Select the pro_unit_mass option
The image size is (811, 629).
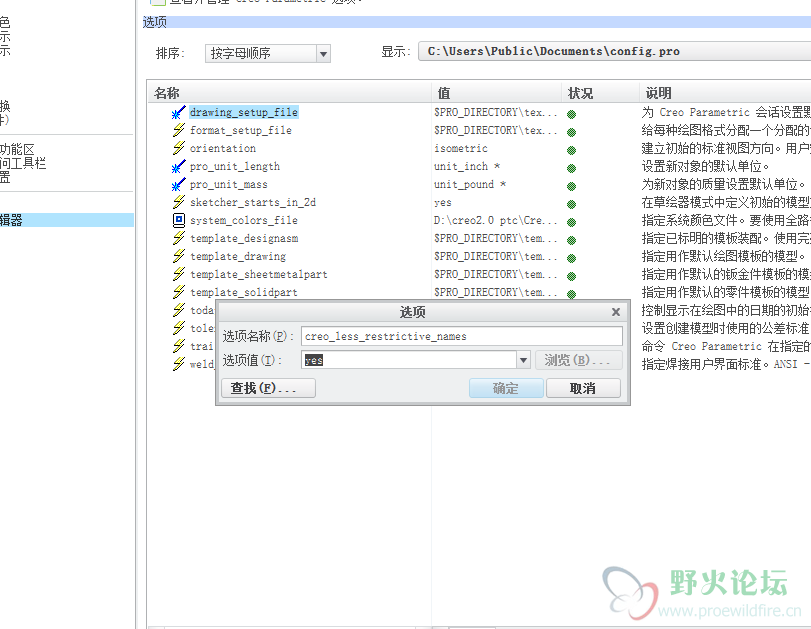(229, 185)
